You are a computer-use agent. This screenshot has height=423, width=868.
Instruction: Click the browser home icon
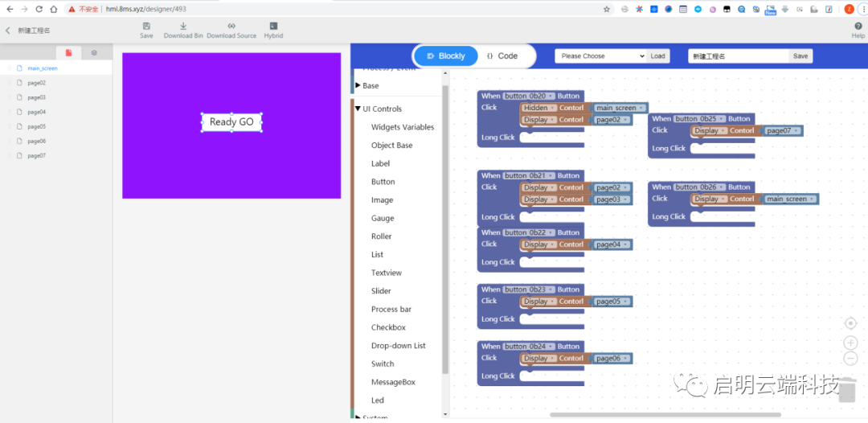coord(53,9)
